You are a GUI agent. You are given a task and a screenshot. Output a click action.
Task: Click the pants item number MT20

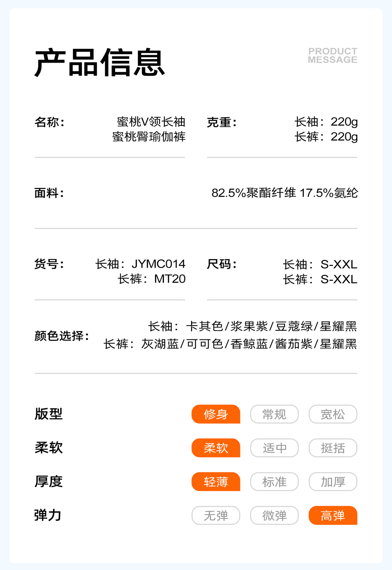click(x=170, y=279)
